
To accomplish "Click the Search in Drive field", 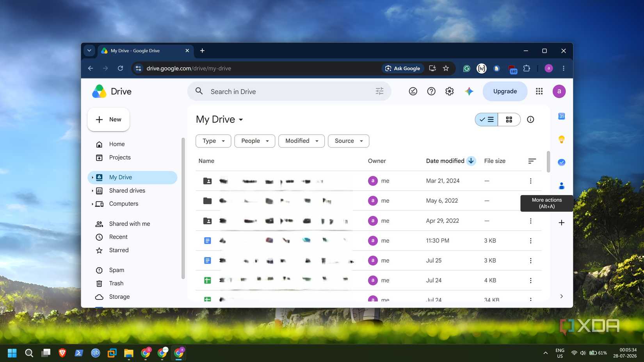I will (289, 91).
